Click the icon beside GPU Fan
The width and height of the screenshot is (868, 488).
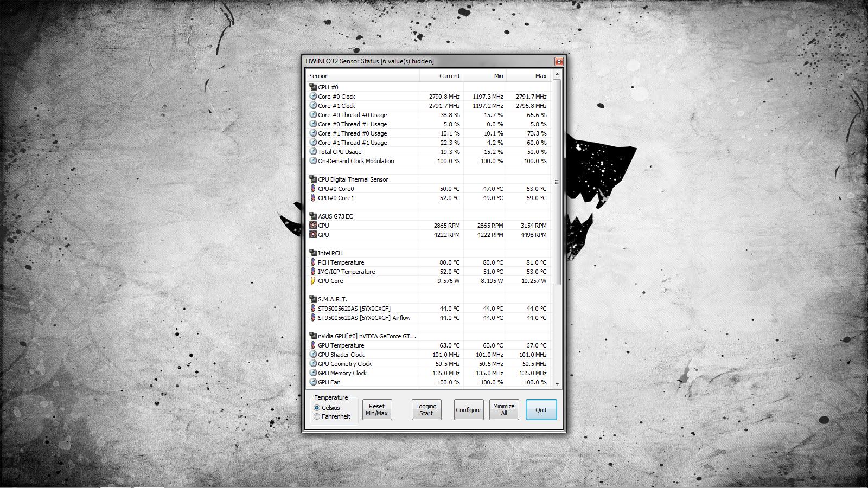(x=313, y=382)
